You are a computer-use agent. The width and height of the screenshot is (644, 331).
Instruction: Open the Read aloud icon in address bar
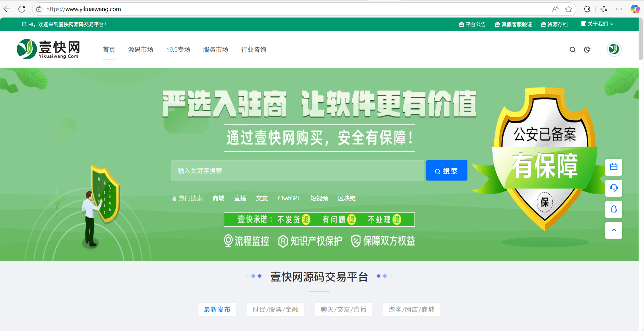click(555, 9)
